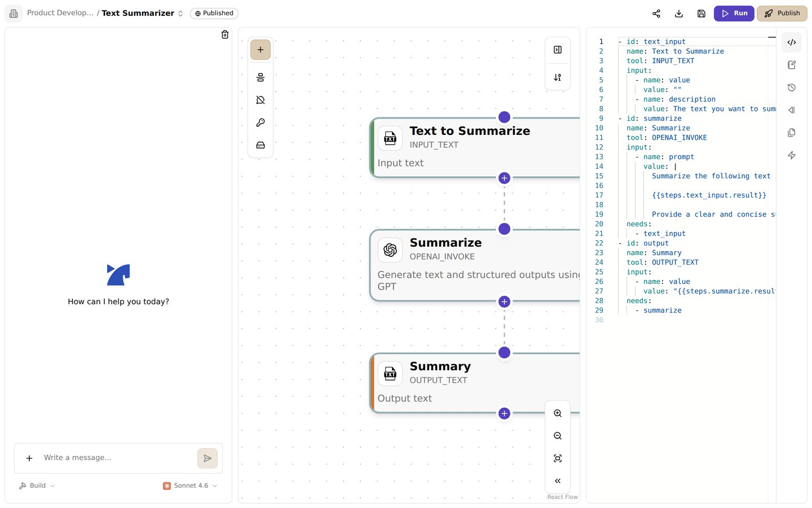The width and height of the screenshot is (812, 508).
Task: Open the notebook edit icon in right sidebar
Action: point(792,65)
